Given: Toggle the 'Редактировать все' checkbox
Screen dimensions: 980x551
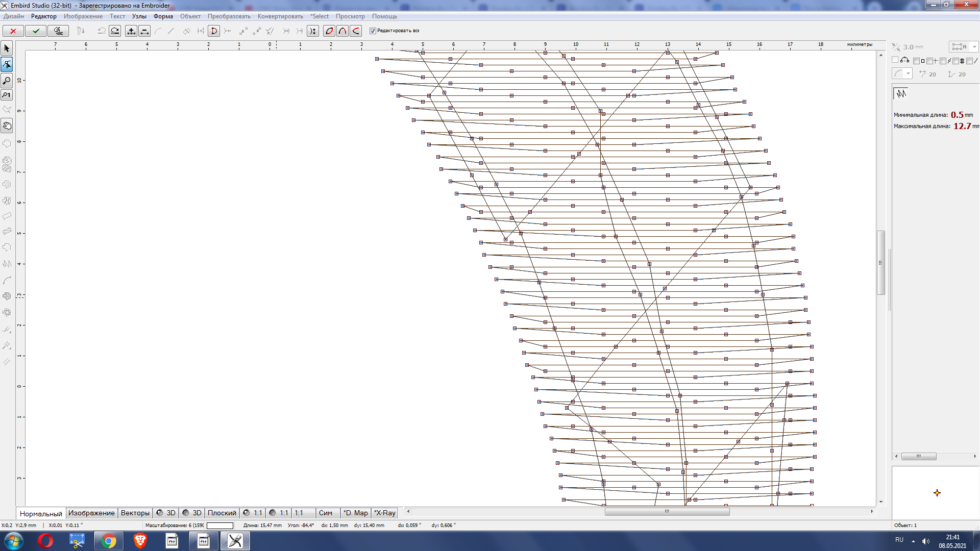Looking at the screenshot, I should (x=373, y=31).
